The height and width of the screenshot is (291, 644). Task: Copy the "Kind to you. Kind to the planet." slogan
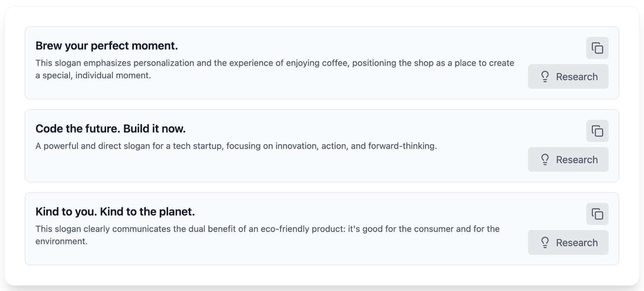[x=597, y=214]
